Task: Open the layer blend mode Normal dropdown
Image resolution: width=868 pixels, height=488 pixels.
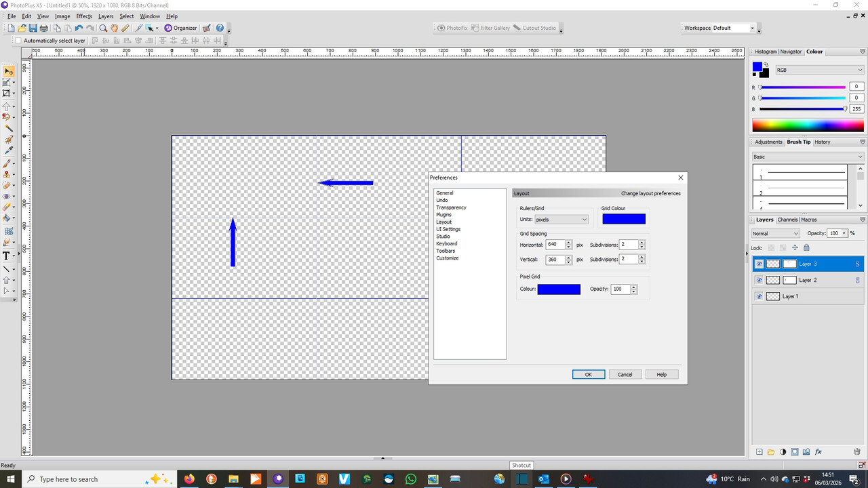Action: point(775,233)
